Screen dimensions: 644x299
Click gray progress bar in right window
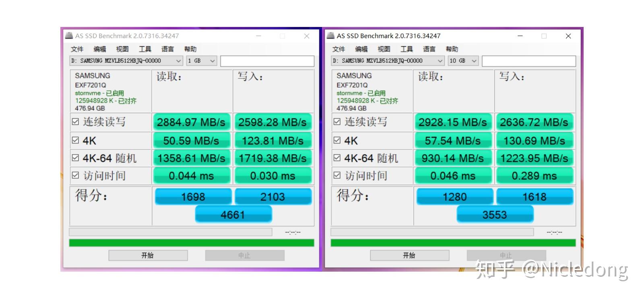pos(432,232)
